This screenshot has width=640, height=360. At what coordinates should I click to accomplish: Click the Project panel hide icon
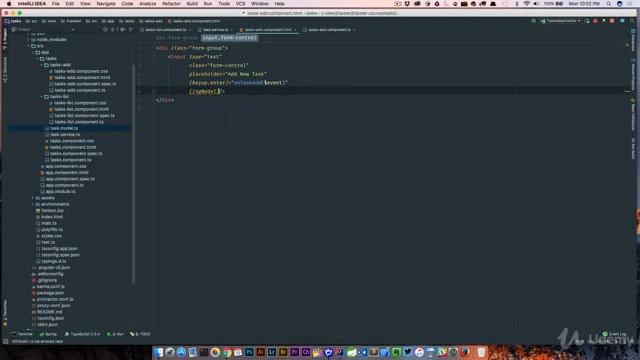coord(131,29)
